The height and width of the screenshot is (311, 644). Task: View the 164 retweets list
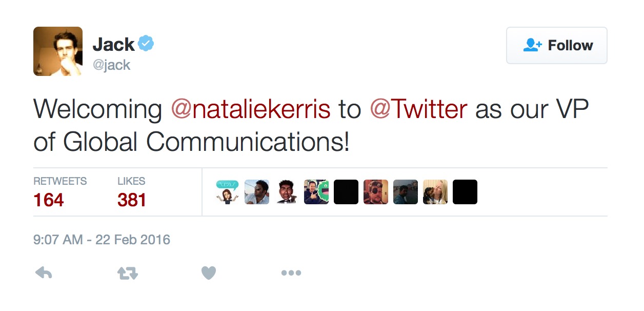(x=49, y=200)
